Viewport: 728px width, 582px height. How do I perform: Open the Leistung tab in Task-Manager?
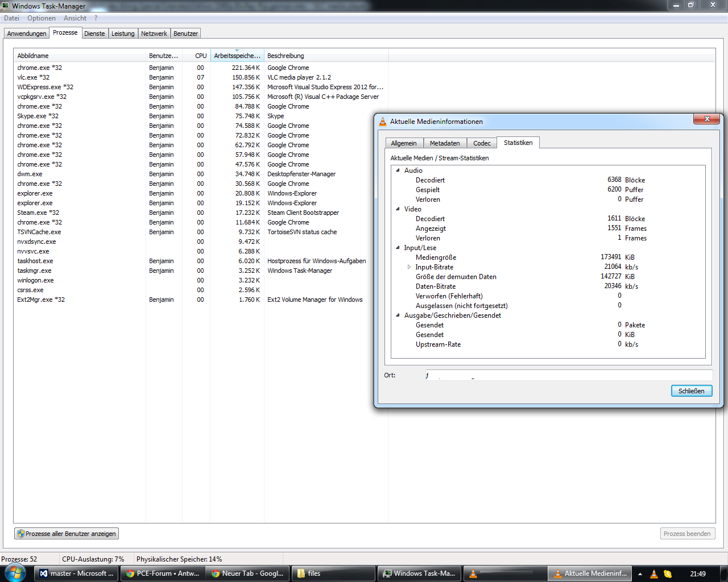coord(123,34)
